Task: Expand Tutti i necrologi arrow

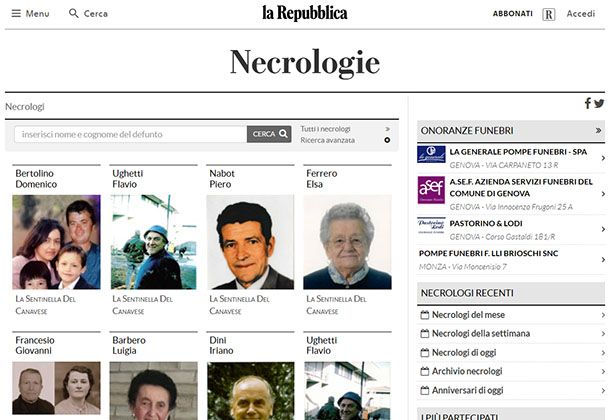Action: (387, 129)
